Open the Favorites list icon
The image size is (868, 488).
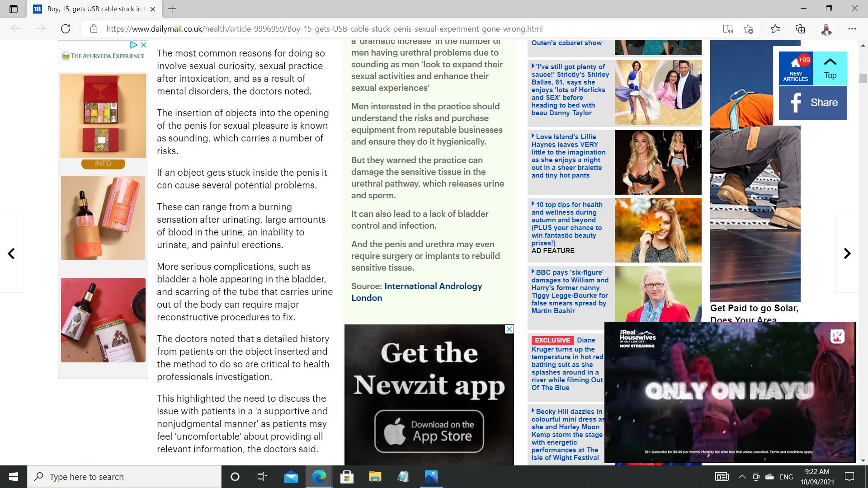tap(775, 29)
